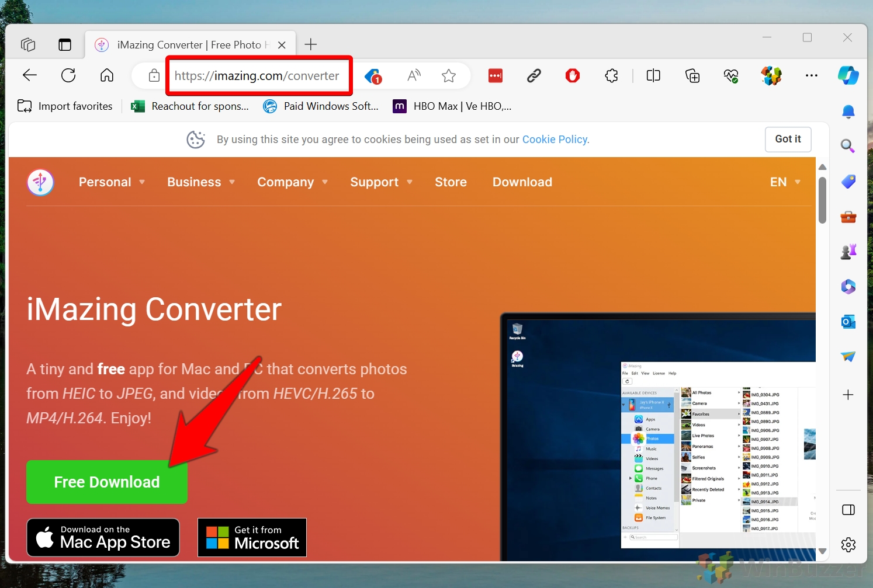Add a sidebar app with the plus icon
This screenshot has width=873, height=588.
coord(848,395)
